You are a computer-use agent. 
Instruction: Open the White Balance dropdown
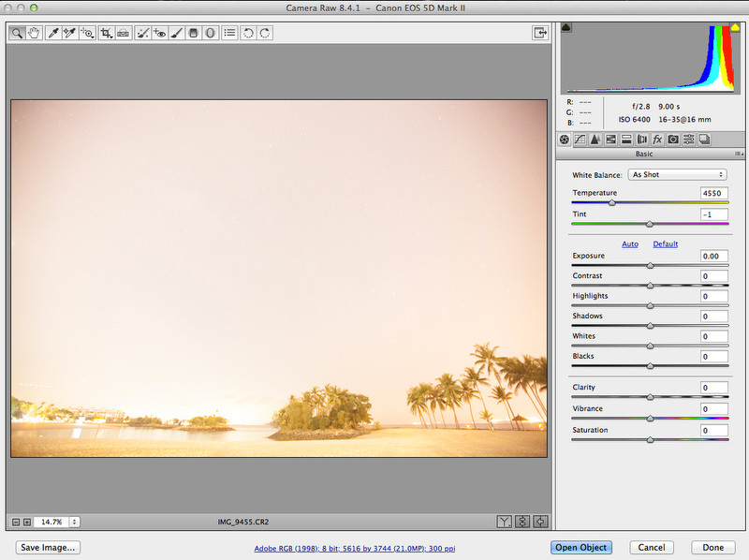677,175
